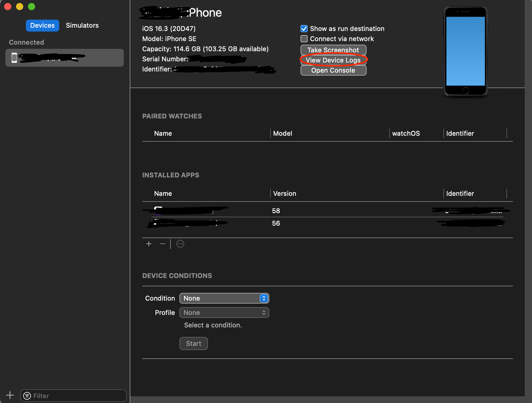
Task: Click the Capacity: 114.6 GB text
Action: (x=205, y=49)
